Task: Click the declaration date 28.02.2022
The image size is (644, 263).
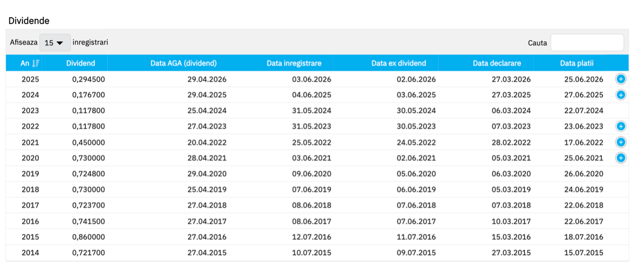Action: (511, 143)
